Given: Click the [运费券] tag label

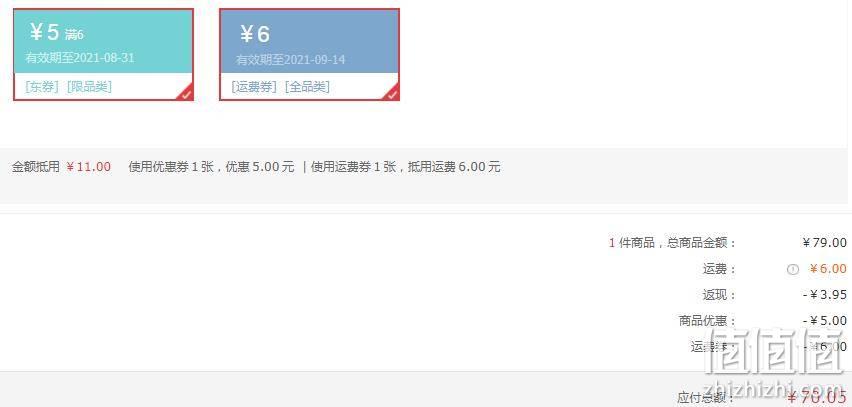Looking at the screenshot, I should coord(254,87).
